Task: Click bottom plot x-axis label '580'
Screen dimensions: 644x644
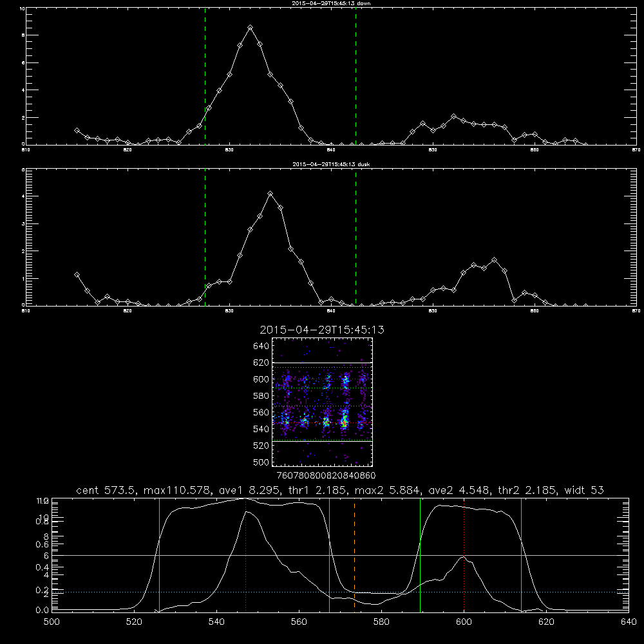Action: [x=381, y=622]
